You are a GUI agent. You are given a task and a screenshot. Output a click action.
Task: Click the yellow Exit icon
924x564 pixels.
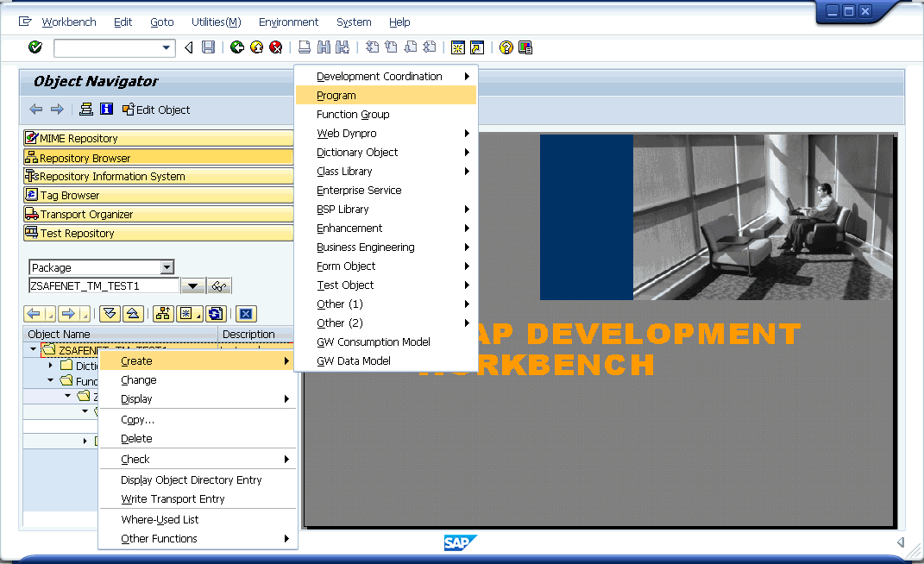pos(256,47)
